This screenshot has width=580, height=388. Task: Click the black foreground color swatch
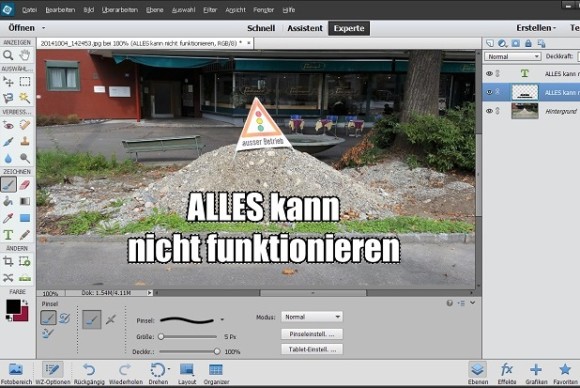[x=13, y=307]
